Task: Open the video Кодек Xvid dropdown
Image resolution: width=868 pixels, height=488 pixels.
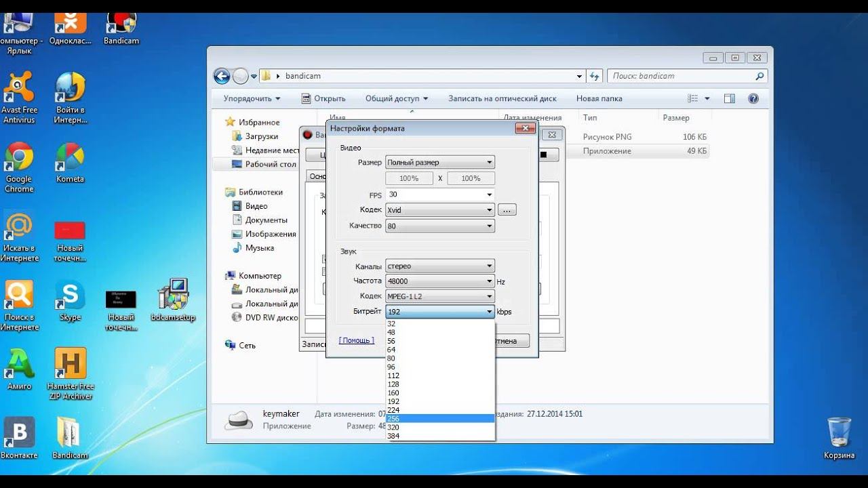Action: (440, 210)
